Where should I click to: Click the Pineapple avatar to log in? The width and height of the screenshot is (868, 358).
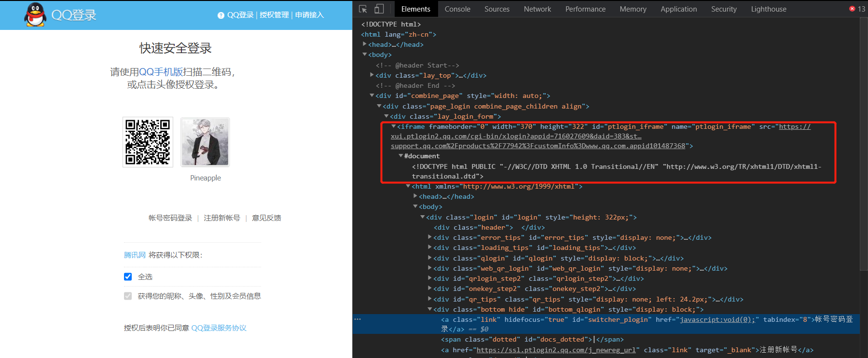tap(205, 142)
